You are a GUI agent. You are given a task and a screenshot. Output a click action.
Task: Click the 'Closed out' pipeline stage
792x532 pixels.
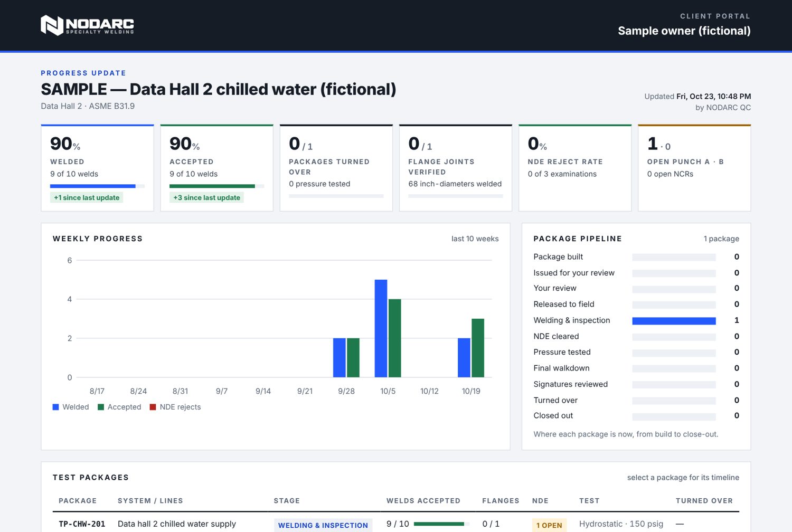point(636,415)
